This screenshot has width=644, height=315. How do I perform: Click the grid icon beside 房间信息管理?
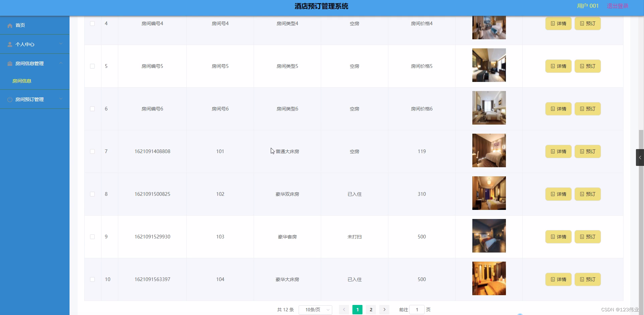(9, 63)
